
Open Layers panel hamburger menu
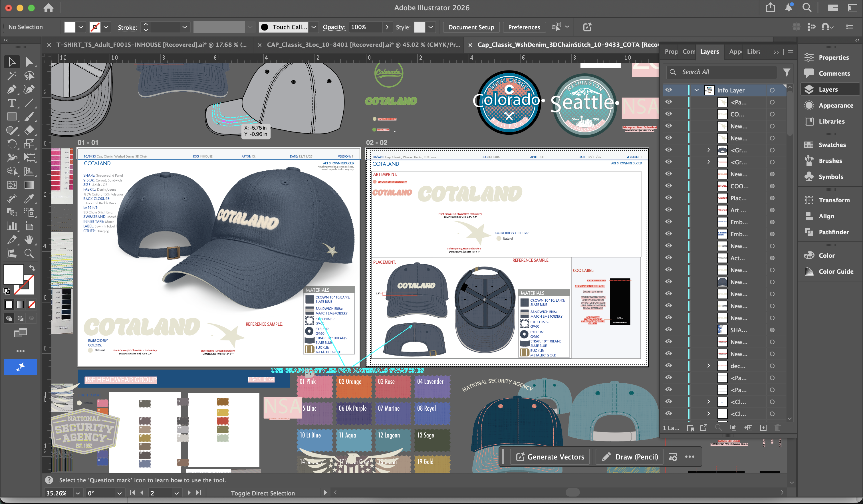tap(791, 52)
